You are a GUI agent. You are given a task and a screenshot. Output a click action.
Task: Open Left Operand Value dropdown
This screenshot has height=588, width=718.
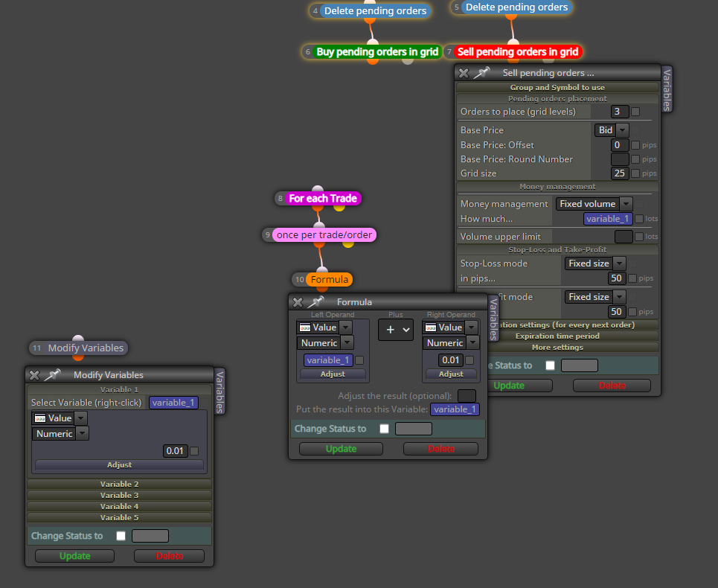(324, 327)
